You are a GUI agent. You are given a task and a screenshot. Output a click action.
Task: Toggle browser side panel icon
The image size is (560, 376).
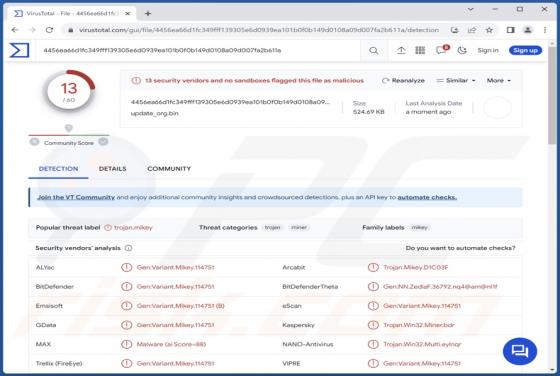coord(510,30)
